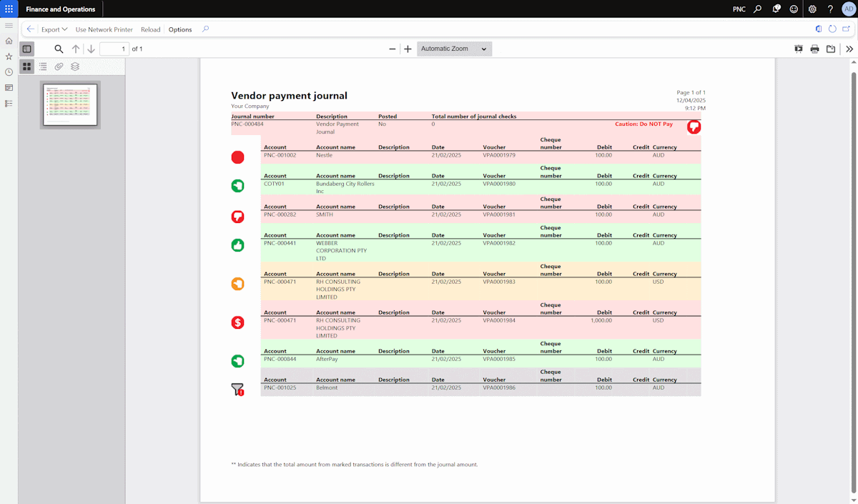
Task: Zoom out with minus button
Action: [393, 49]
